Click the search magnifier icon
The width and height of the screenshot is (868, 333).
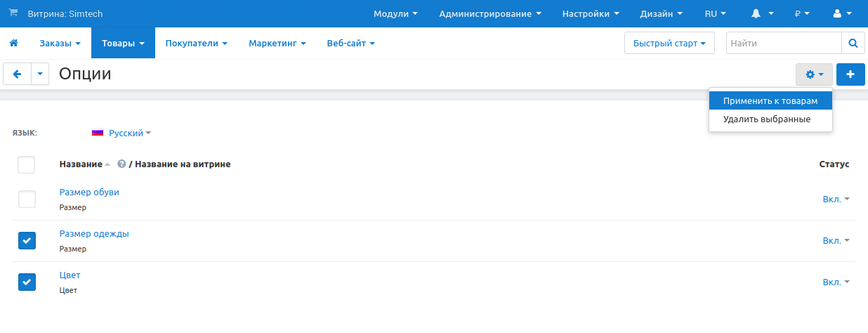(x=853, y=44)
